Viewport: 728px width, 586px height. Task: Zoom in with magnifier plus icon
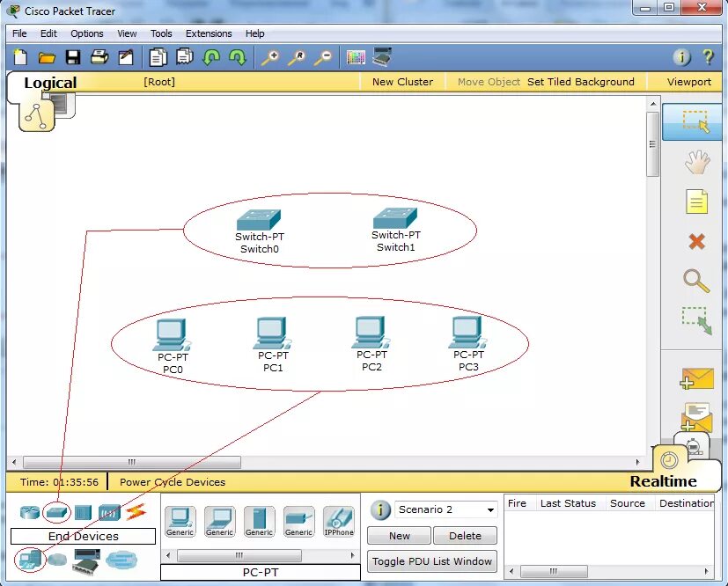[x=269, y=57]
